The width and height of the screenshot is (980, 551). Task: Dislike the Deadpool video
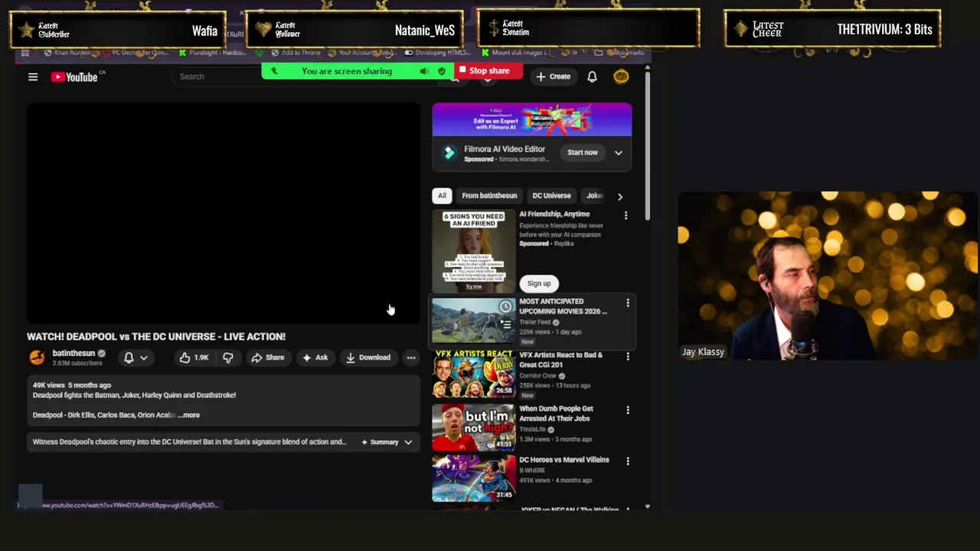coord(227,357)
